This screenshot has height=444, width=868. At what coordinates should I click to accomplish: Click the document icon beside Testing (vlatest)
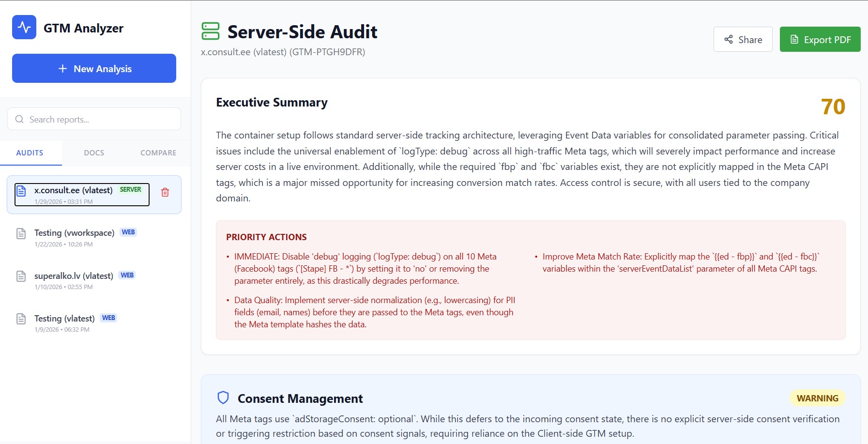(x=21, y=319)
